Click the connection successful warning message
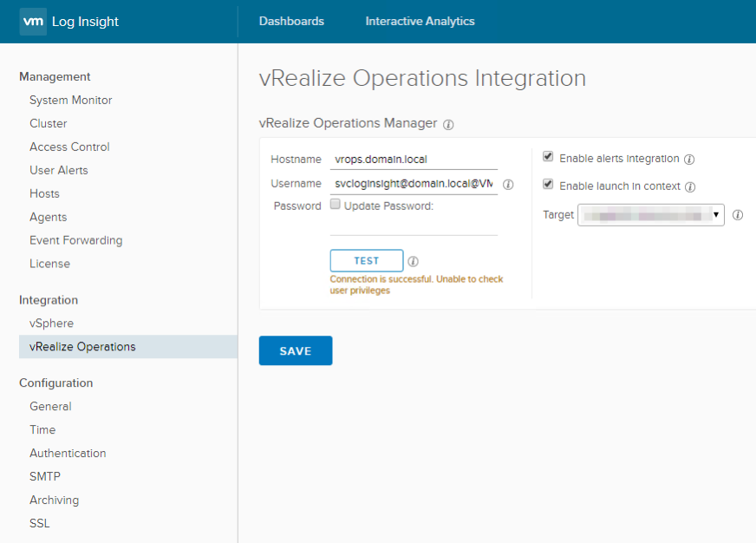Viewport: 756px width, 543px height. (416, 285)
